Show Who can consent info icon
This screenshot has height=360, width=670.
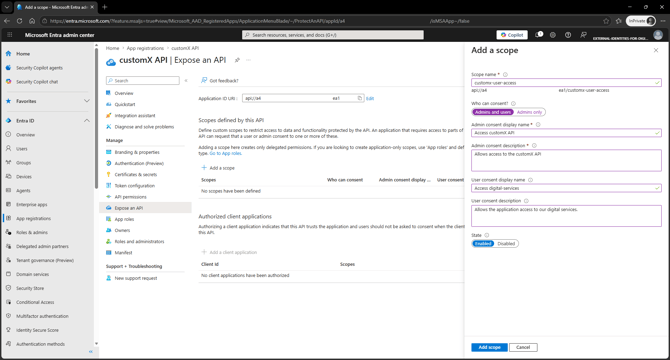pos(513,103)
